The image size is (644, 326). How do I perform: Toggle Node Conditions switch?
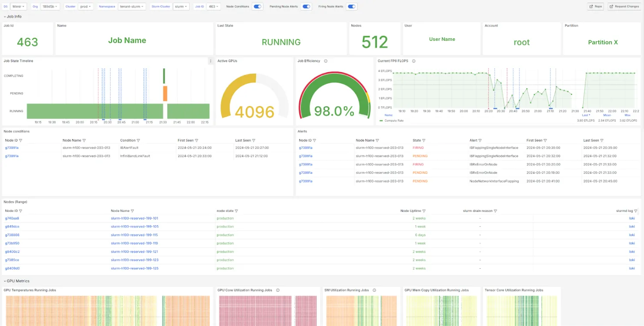(257, 7)
